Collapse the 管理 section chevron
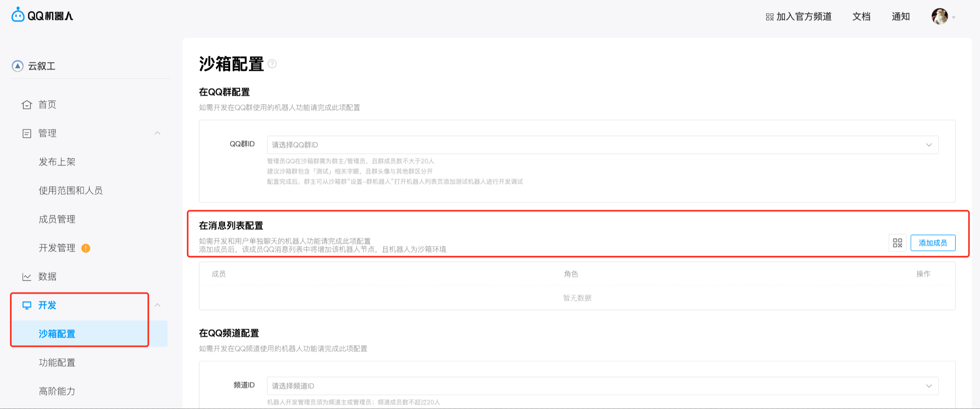980x409 pixels. [157, 133]
